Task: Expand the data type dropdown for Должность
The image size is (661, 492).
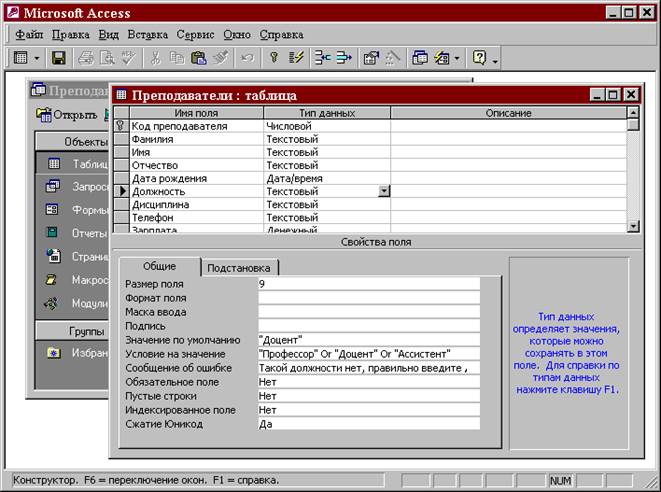Action: (384, 192)
